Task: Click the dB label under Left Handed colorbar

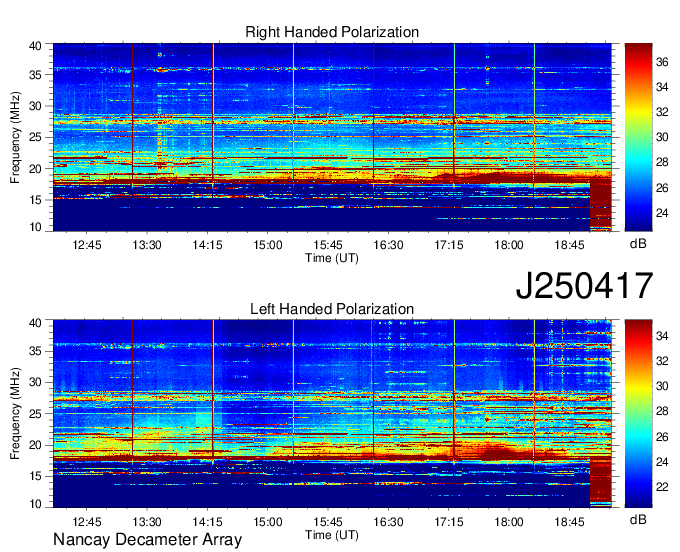Action: coord(638,519)
